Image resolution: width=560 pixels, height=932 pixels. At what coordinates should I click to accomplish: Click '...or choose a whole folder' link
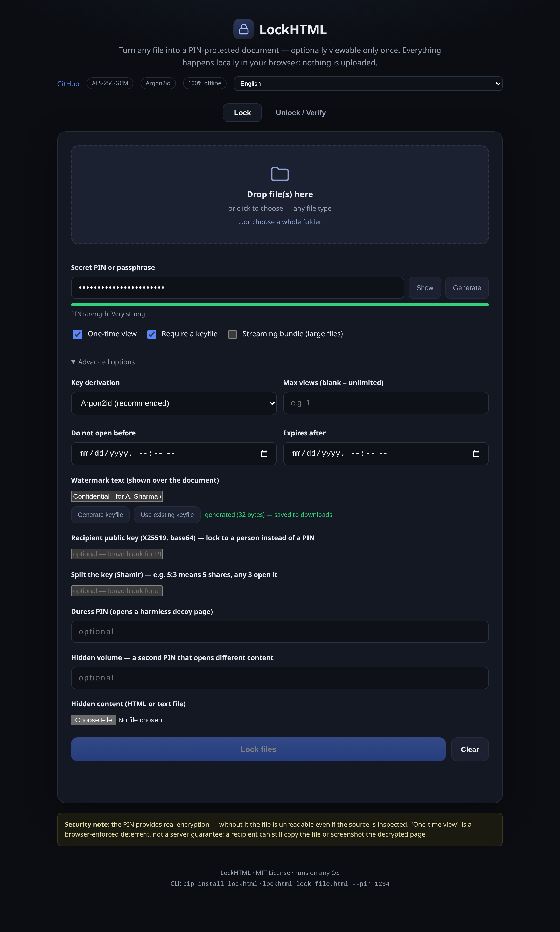pyautogui.click(x=280, y=222)
